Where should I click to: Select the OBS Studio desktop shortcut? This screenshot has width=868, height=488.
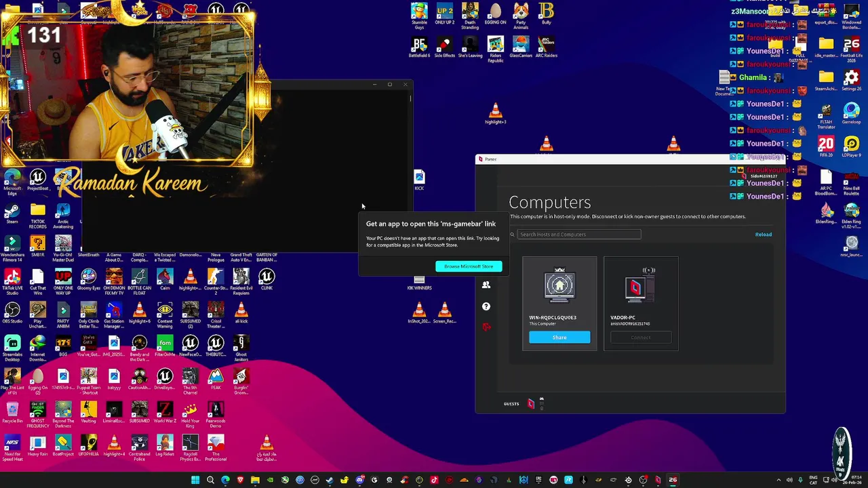coord(12,313)
